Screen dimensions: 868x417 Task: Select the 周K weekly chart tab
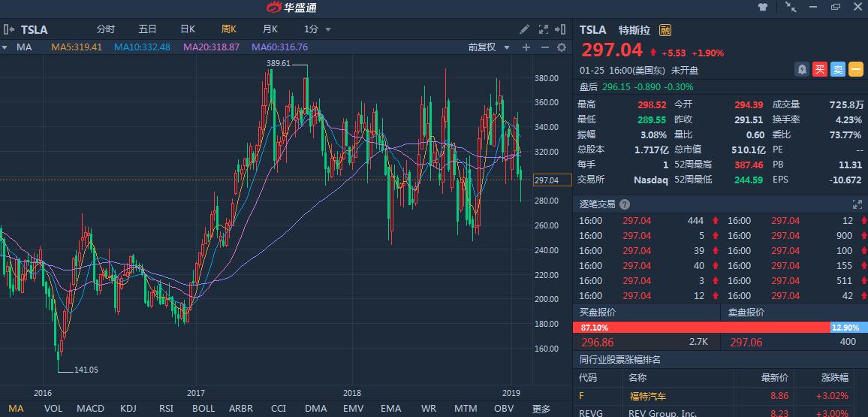(x=229, y=29)
